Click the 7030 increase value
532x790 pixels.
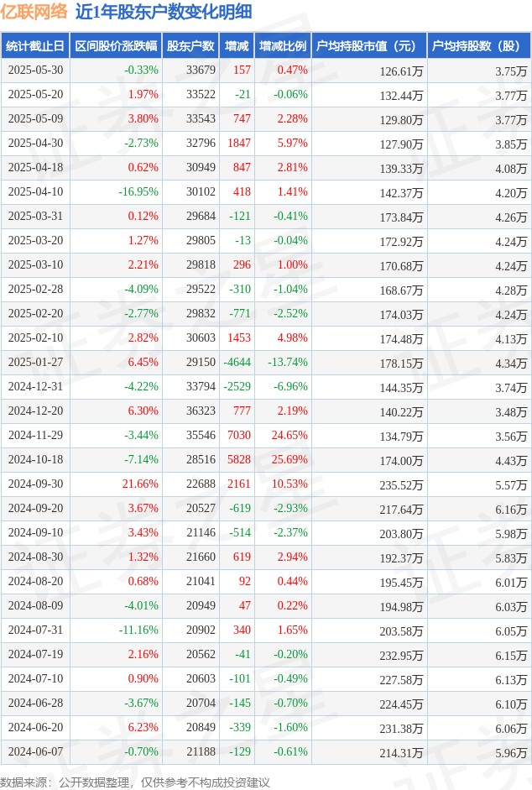[239, 436]
